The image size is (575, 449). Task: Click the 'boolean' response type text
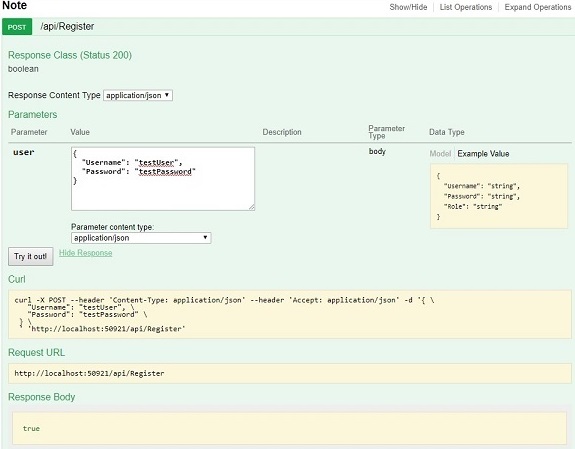click(x=23, y=69)
